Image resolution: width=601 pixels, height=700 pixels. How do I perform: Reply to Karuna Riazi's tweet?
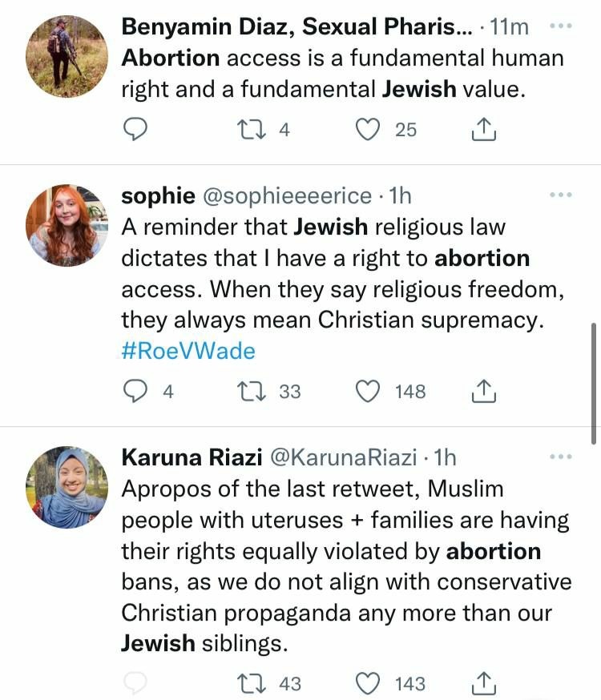tap(136, 683)
